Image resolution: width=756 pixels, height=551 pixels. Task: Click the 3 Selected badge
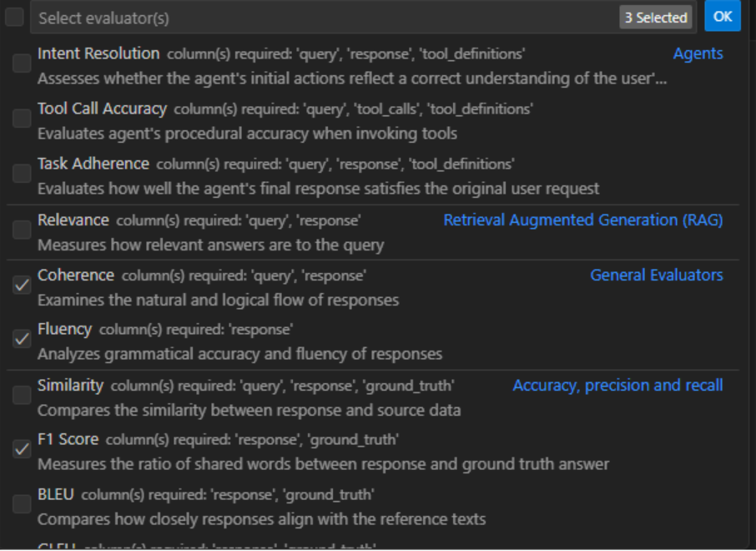coord(656,18)
